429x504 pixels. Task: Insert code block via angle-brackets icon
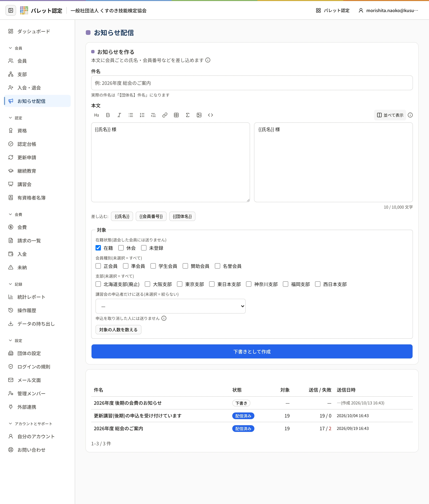click(210, 115)
